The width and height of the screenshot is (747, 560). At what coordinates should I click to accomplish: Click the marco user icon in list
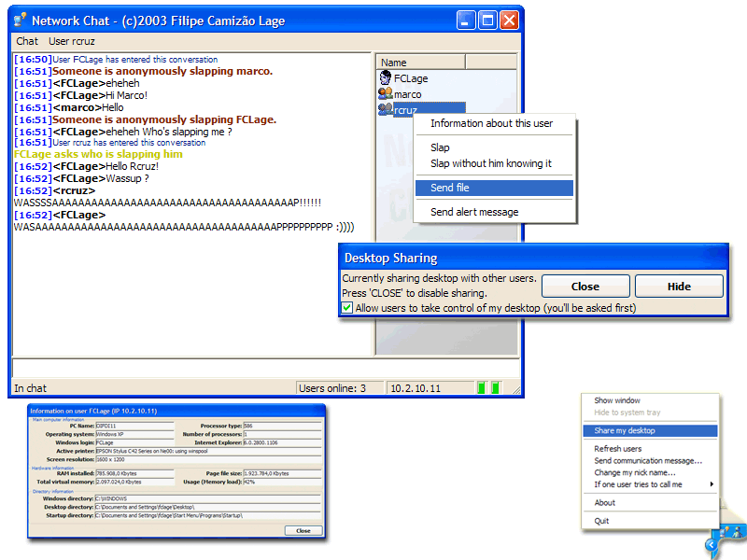click(x=385, y=94)
